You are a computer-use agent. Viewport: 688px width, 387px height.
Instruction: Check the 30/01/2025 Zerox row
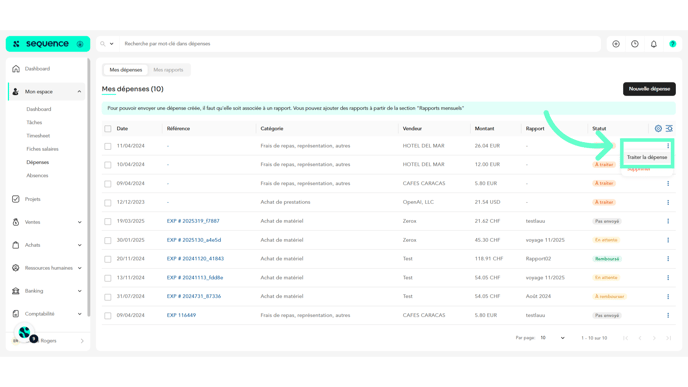point(108,240)
